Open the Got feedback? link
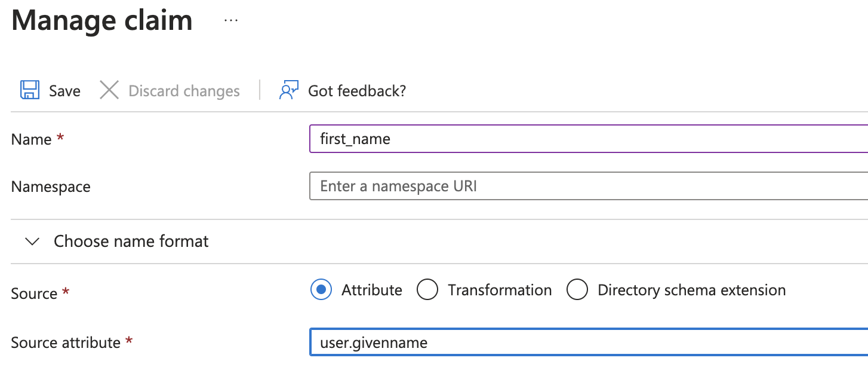Image resolution: width=868 pixels, height=373 pixels. pos(357,91)
